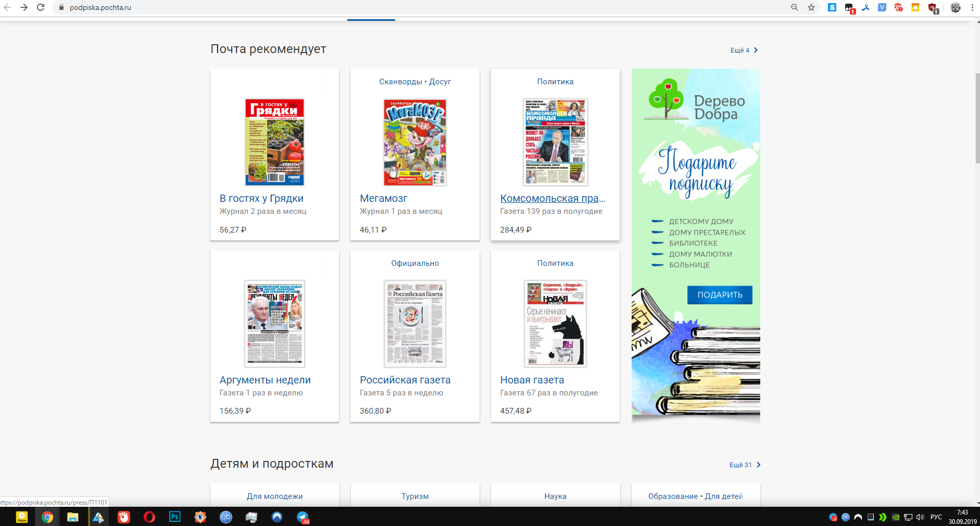Click price '457,48 ₽' on Новая газета
This screenshot has height=526, width=980.
pyautogui.click(x=516, y=411)
